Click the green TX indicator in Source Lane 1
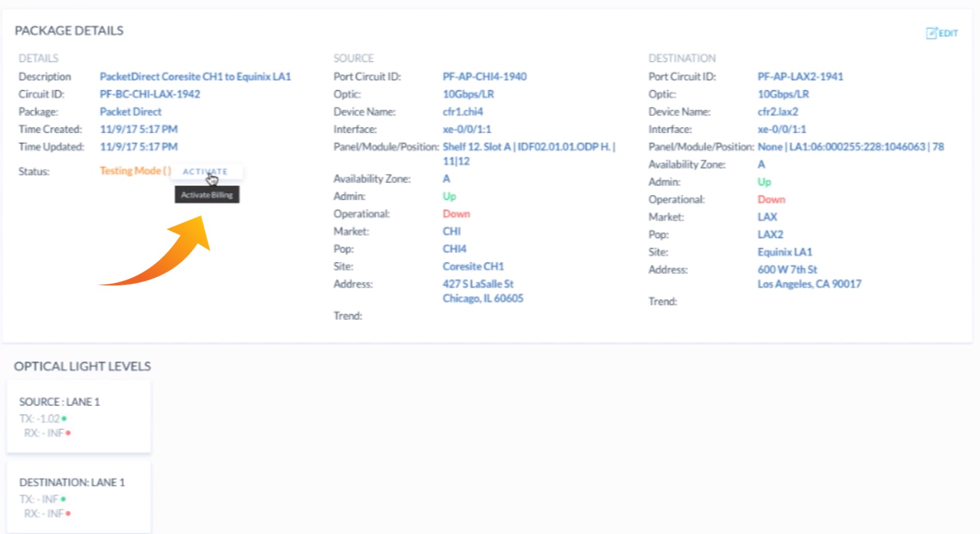Screen dimensions: 980x534 click(64, 419)
